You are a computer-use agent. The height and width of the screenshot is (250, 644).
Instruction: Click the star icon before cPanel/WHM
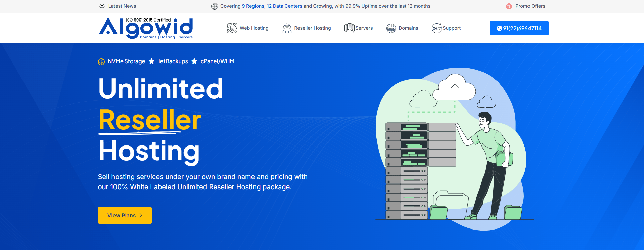pyautogui.click(x=194, y=61)
